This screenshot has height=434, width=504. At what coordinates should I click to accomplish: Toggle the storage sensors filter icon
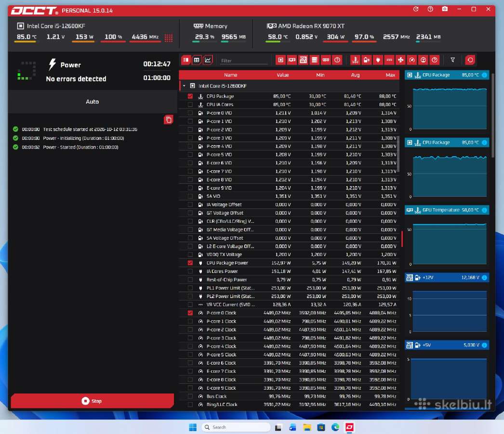(314, 60)
